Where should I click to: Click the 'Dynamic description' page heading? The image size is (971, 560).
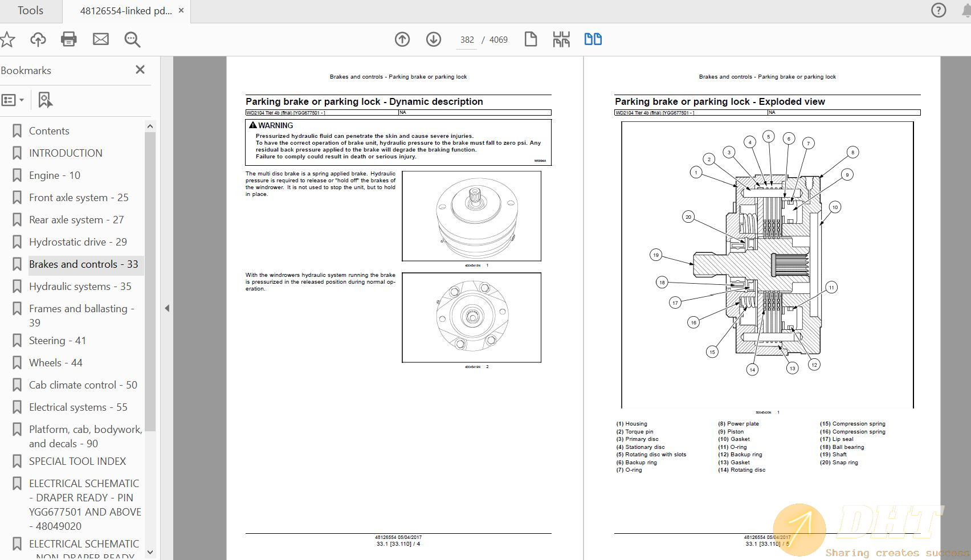click(x=364, y=101)
